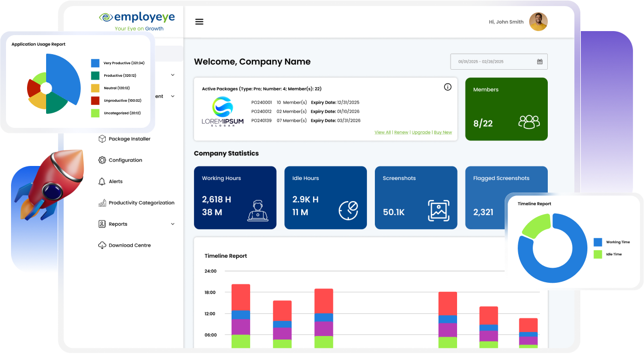Screen dimensions: 644x354
Task: Expand the Reports menu chevron
Action: tap(173, 224)
